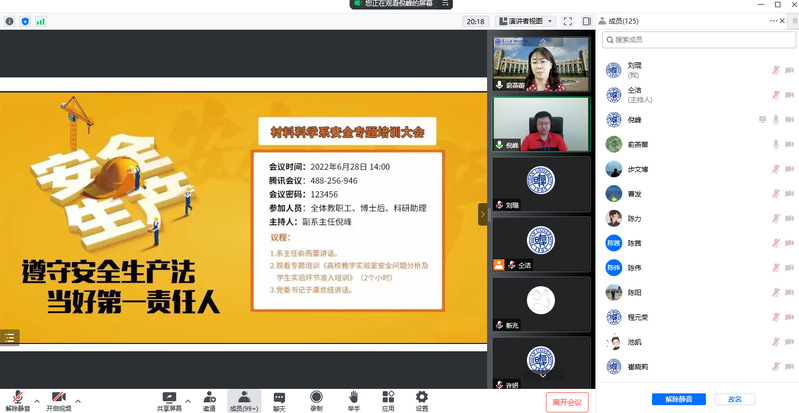Expand the audio options arrow beside microphone
The height and width of the screenshot is (413, 799).
pos(37,401)
